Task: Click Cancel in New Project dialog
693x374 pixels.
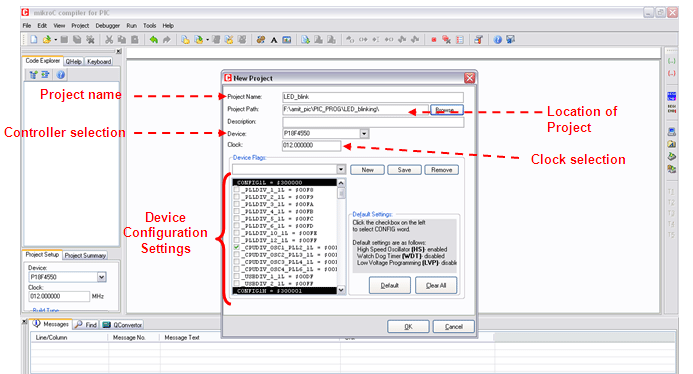Action: pyautogui.click(x=453, y=326)
